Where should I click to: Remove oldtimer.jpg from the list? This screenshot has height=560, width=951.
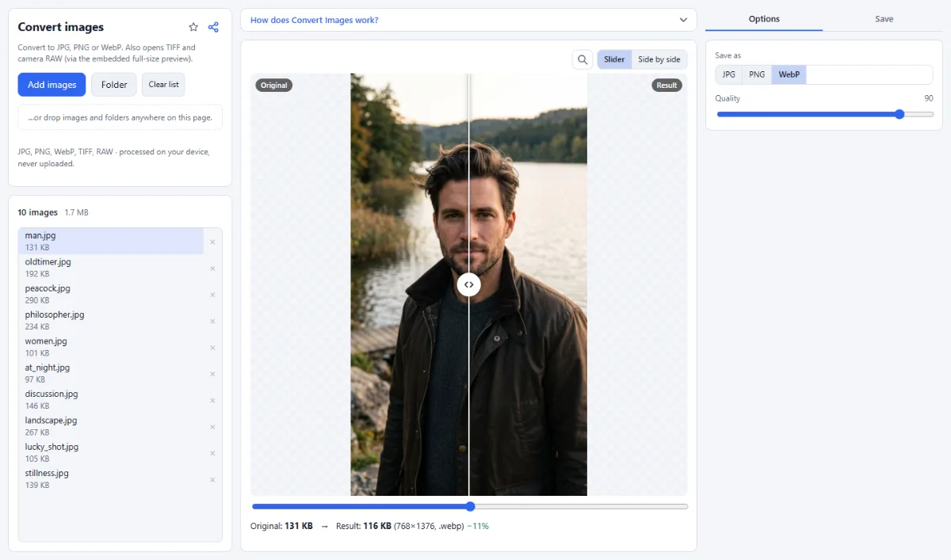[x=212, y=268]
